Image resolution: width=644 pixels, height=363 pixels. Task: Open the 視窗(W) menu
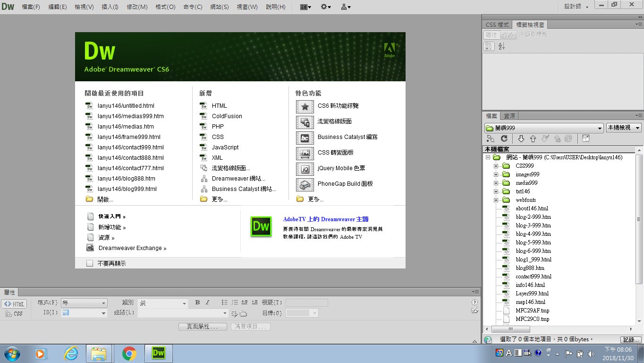[247, 7]
